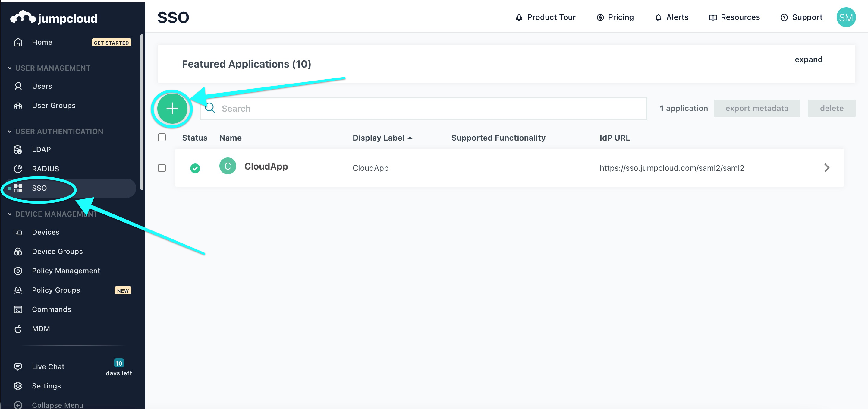Click the SSO grid icon in sidebar
The image size is (868, 409).
point(18,188)
